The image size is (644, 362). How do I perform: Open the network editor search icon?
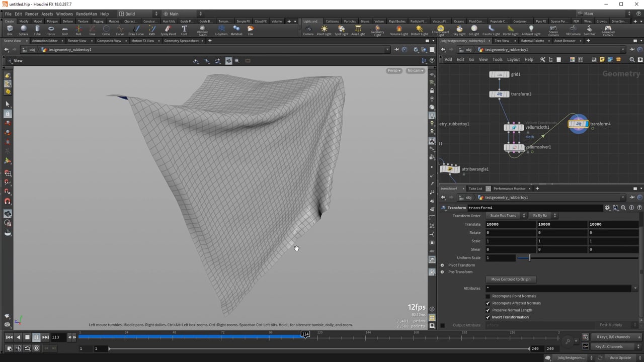pos(632,59)
